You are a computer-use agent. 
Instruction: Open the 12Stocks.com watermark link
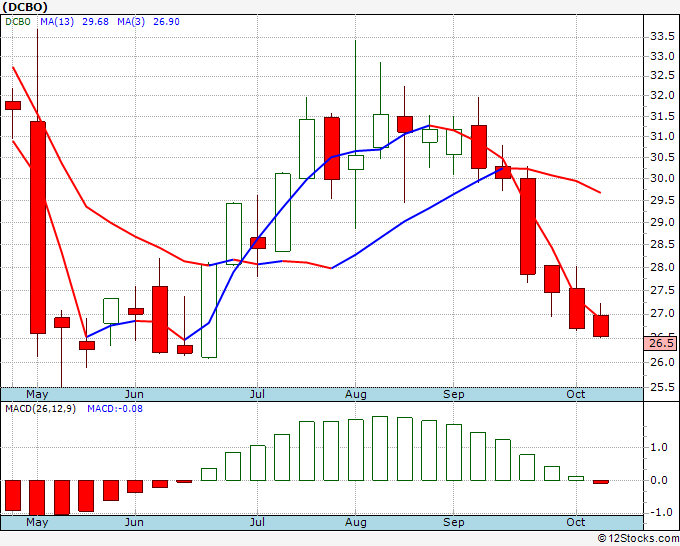coord(635,538)
